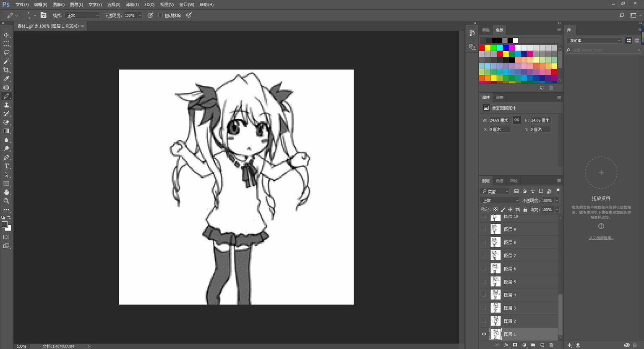
Task: Select the Horizontal Type tool
Action: click(6, 166)
